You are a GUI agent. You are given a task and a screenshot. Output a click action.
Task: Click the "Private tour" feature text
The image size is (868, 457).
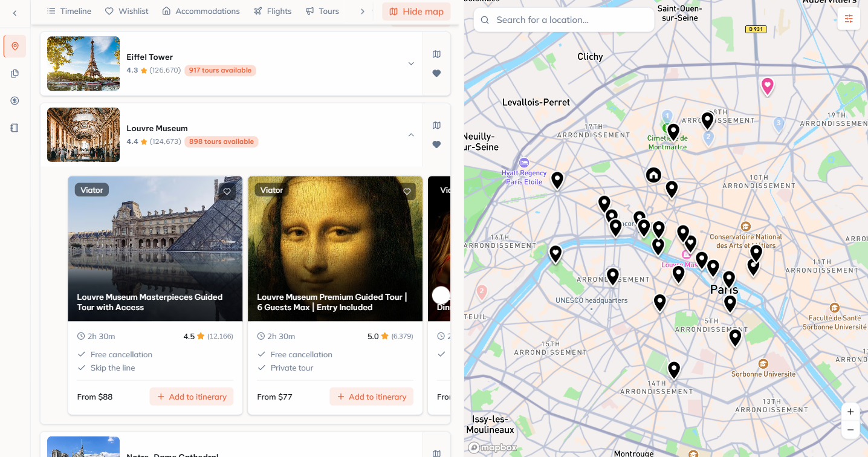click(292, 368)
